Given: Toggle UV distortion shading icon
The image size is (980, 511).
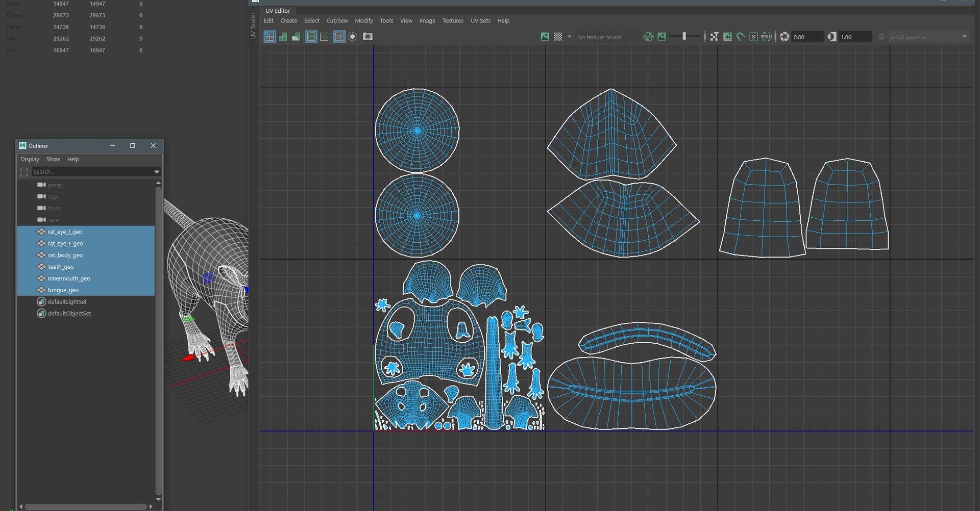Looking at the screenshot, I should pos(296,37).
